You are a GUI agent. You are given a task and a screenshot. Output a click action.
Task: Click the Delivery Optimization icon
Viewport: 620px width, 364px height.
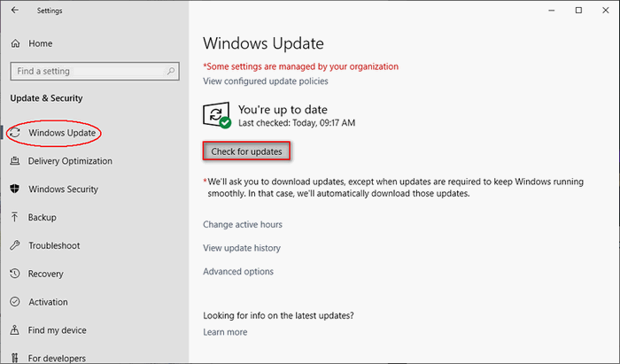(x=15, y=161)
